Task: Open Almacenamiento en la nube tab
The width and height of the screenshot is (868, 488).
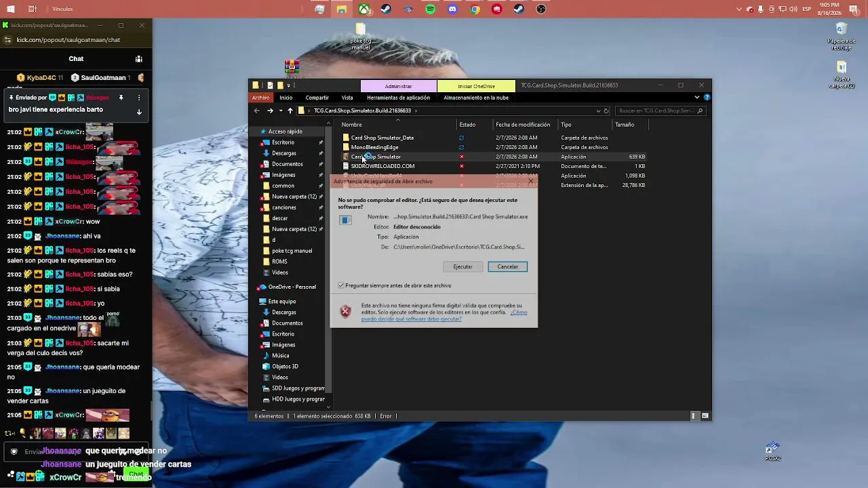Action: [x=476, y=98]
